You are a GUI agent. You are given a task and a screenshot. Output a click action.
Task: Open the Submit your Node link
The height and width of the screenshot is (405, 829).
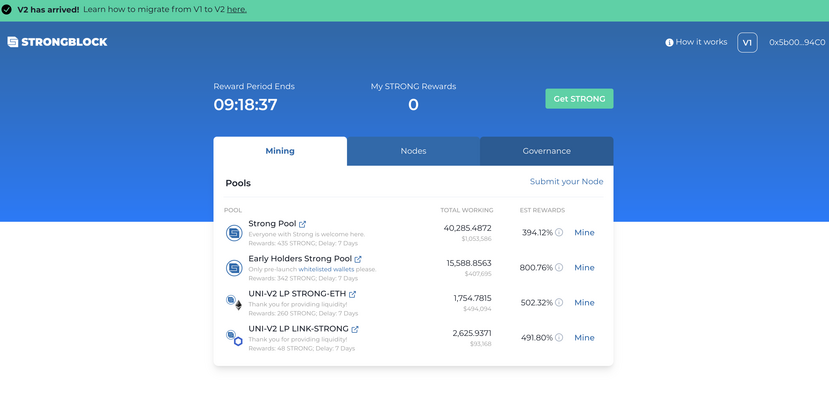coord(566,181)
